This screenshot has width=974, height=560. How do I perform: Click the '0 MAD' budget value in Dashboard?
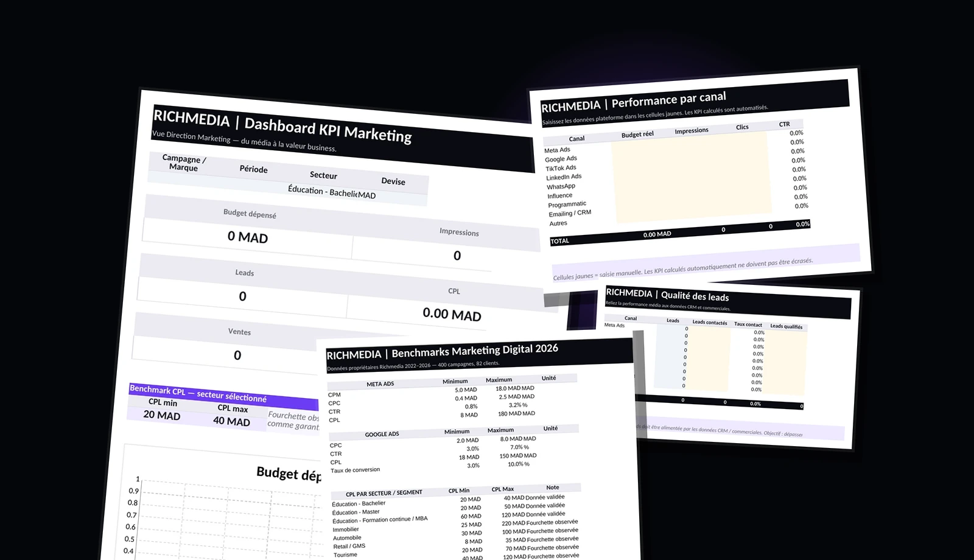point(248,237)
